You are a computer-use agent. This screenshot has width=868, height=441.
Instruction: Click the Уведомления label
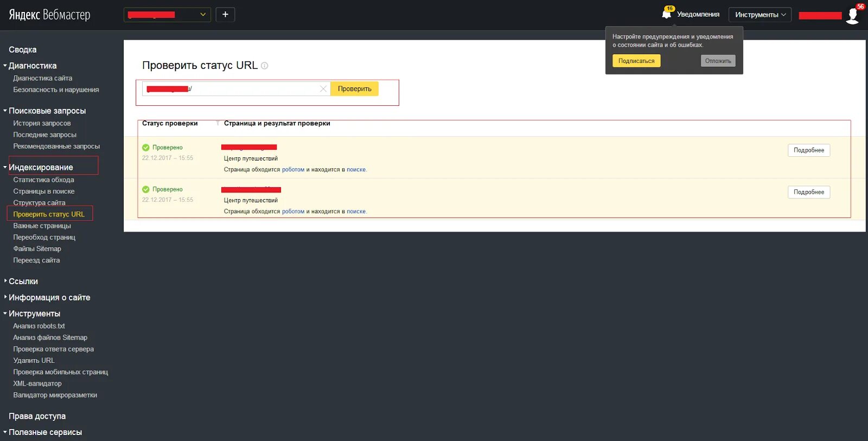pyautogui.click(x=698, y=15)
